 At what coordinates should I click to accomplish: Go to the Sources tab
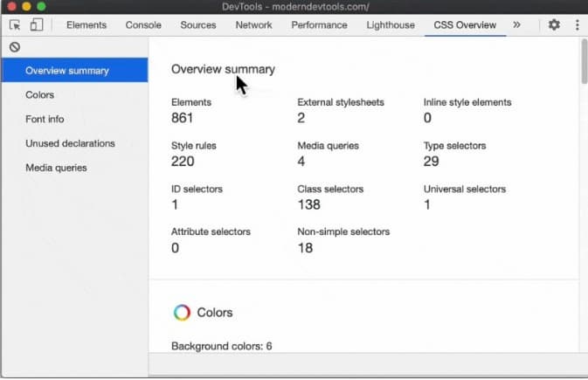tap(198, 25)
